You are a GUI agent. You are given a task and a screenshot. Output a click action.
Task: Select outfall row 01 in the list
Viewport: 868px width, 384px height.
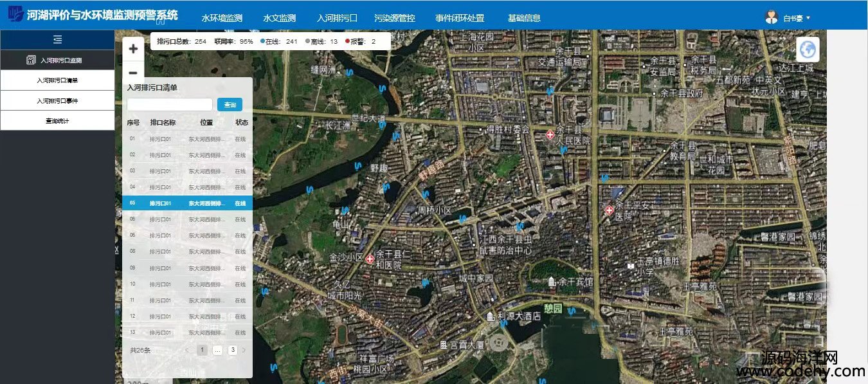(187, 138)
